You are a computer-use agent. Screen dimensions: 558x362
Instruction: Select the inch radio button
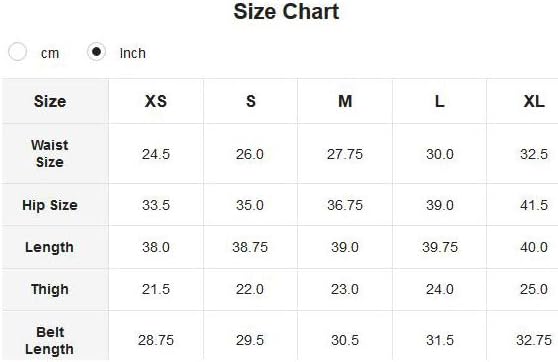[x=96, y=52]
